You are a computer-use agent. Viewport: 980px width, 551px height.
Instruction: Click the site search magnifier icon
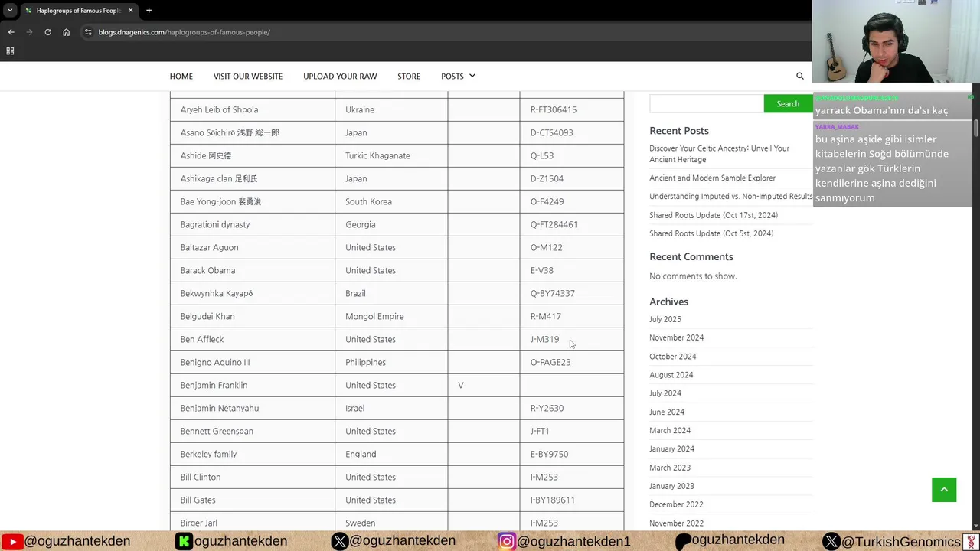[x=800, y=76]
